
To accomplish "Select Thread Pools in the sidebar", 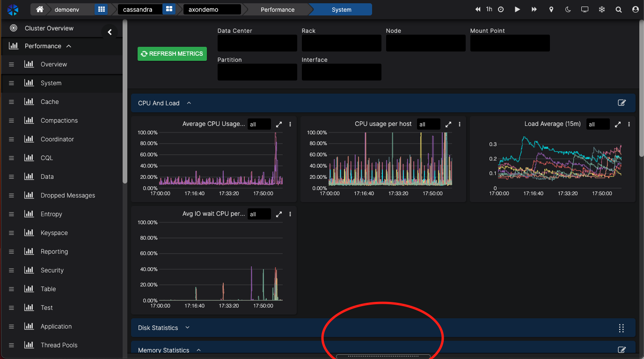I will [x=59, y=345].
